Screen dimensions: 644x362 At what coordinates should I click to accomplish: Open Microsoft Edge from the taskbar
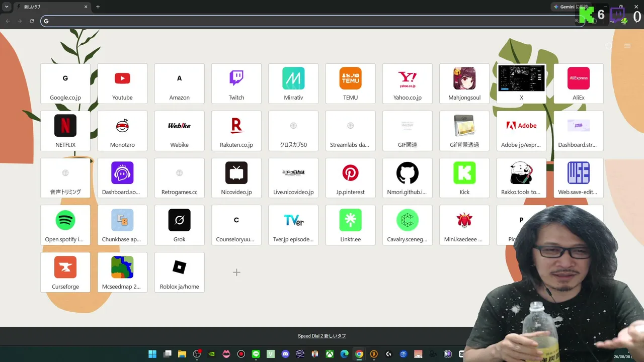coord(344,354)
